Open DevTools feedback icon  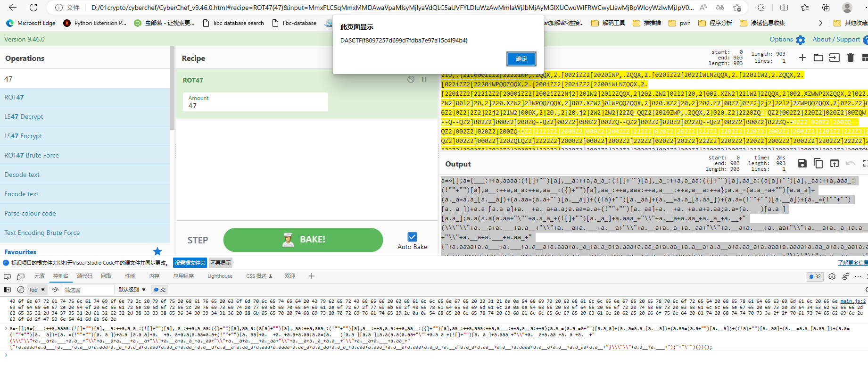846,276
